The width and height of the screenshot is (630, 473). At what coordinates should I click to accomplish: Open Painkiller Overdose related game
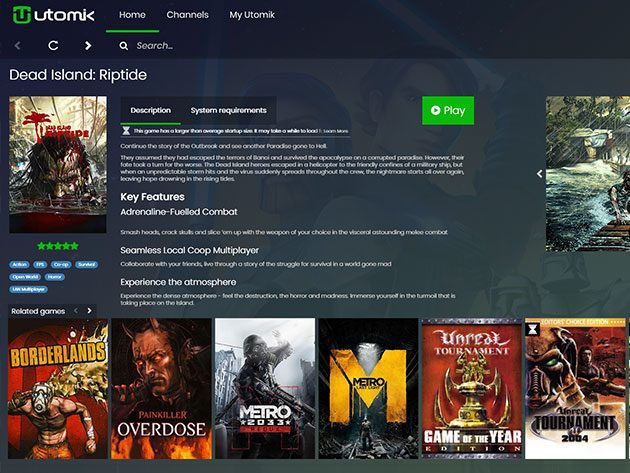tap(161, 389)
